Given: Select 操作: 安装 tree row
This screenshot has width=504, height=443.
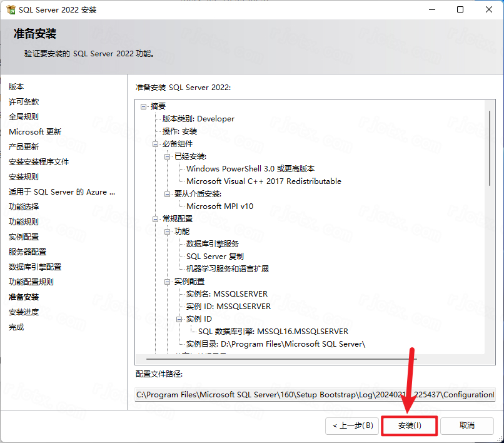Looking at the screenshot, I should click(x=179, y=131).
